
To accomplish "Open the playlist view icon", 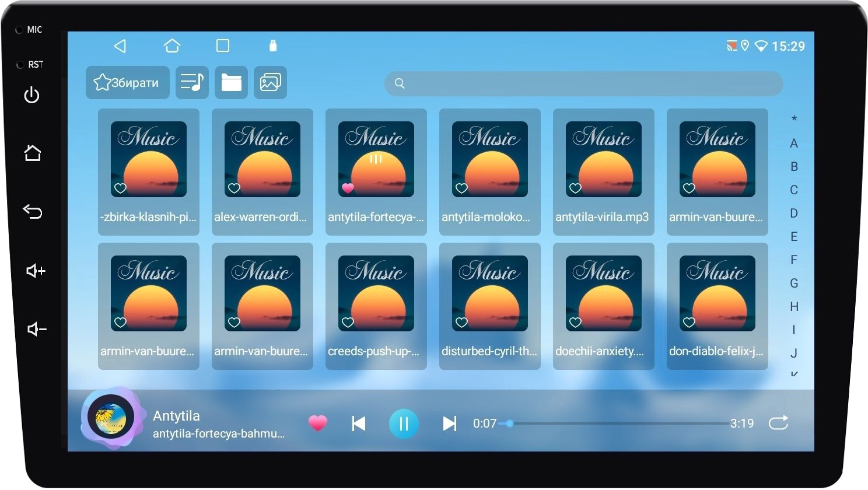I will [192, 82].
